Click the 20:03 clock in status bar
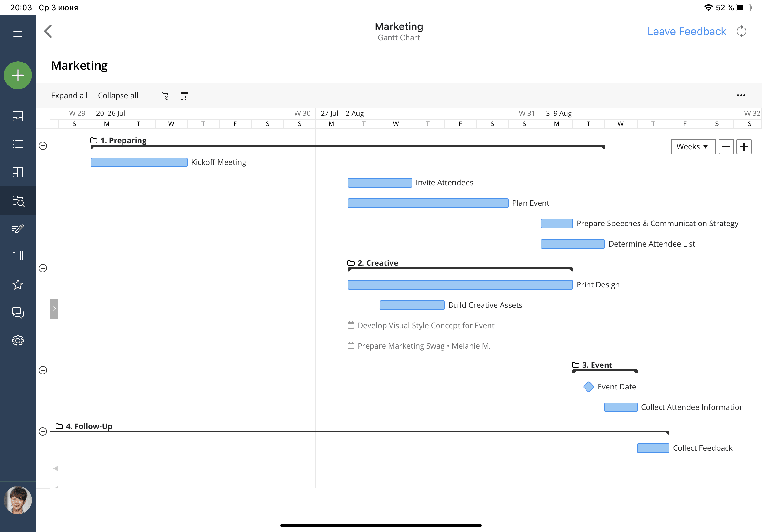The height and width of the screenshot is (532, 762). pos(21,8)
